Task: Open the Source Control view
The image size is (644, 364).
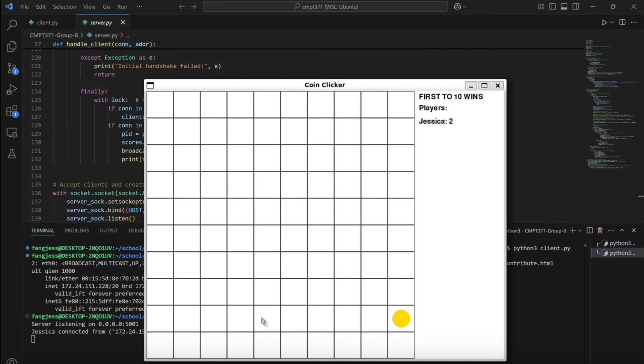Action: pos(12,68)
